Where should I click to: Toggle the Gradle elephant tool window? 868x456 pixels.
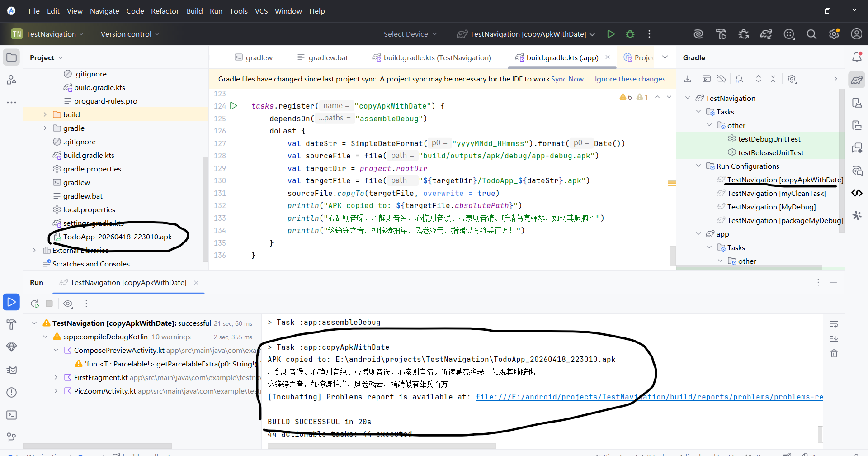point(857,80)
